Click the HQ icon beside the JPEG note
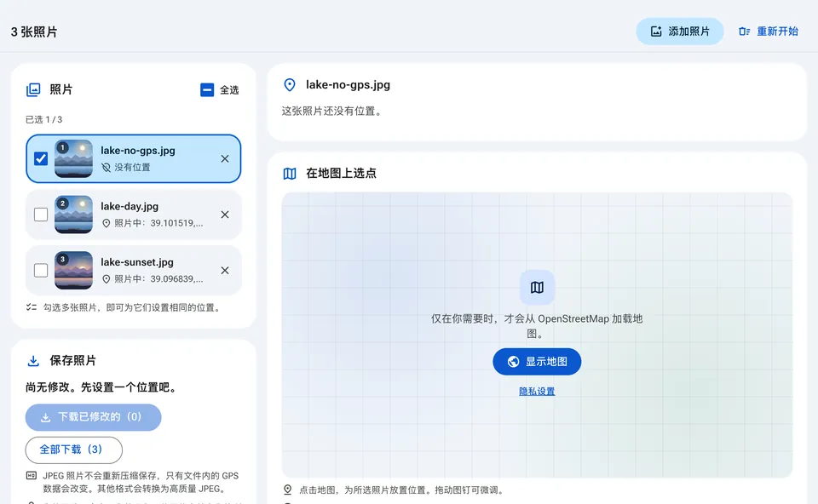This screenshot has width=818, height=504. pos(32,475)
